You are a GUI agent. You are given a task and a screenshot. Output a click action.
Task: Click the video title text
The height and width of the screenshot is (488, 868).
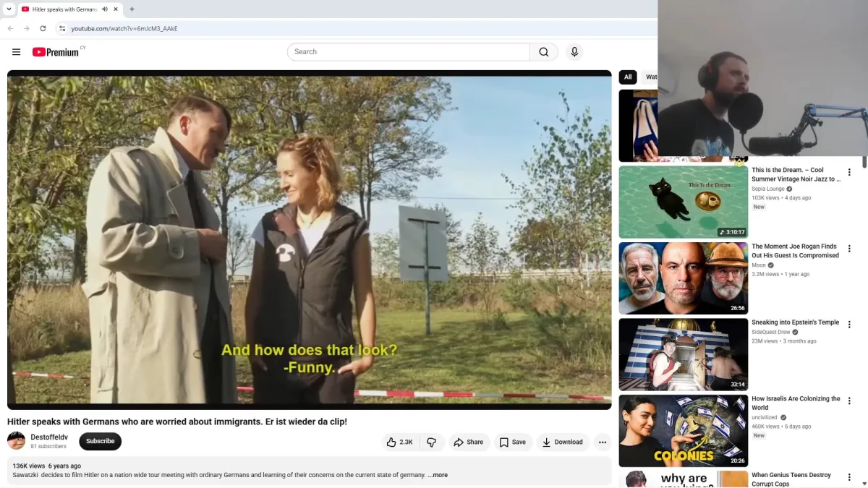click(x=177, y=421)
